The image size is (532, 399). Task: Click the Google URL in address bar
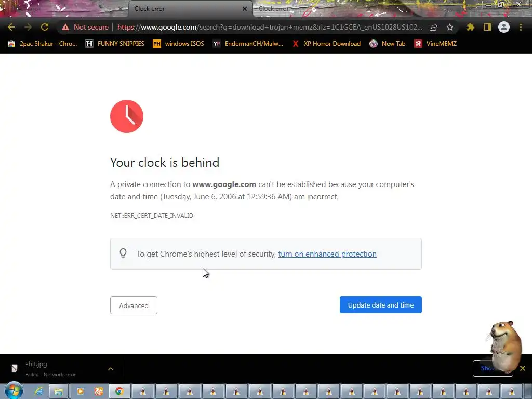click(x=270, y=27)
